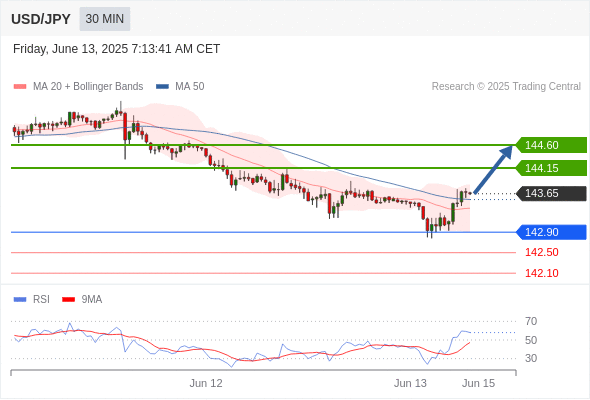Click the blue RSI legend swatch
Screen dimensions: 590x400
pyautogui.click(x=20, y=300)
